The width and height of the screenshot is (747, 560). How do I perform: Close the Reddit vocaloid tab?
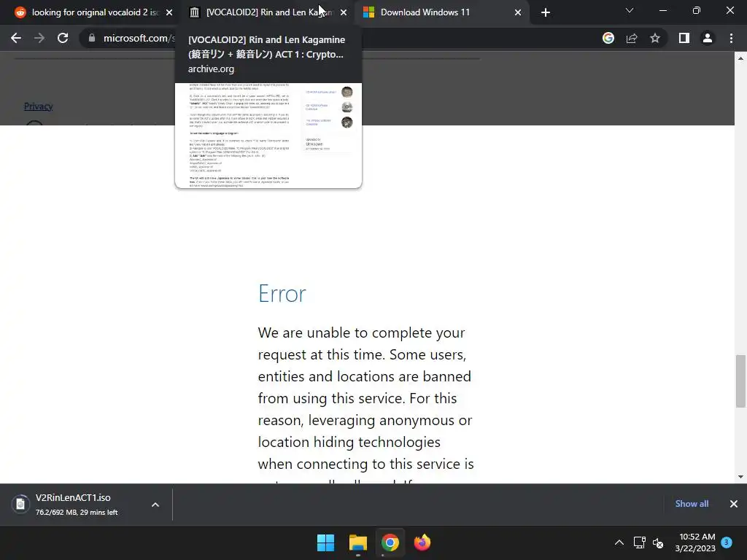coord(169,12)
